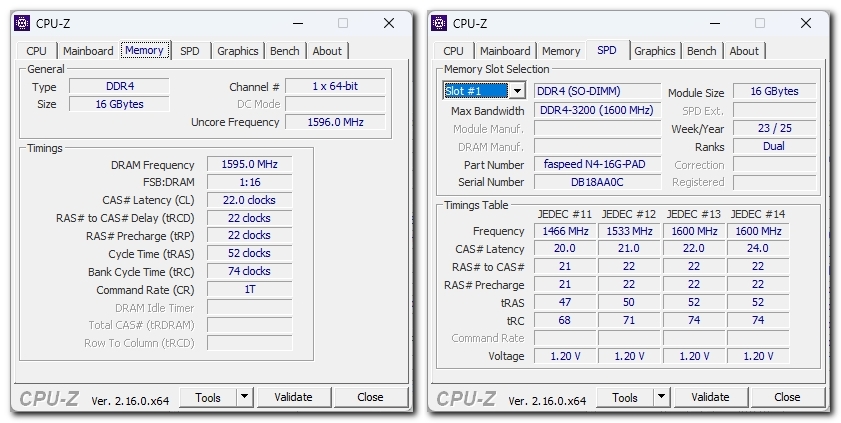Viewport: 841px width, 423px height.
Task: Click JEDEC #12 tRC value 71
Action: coord(630,320)
